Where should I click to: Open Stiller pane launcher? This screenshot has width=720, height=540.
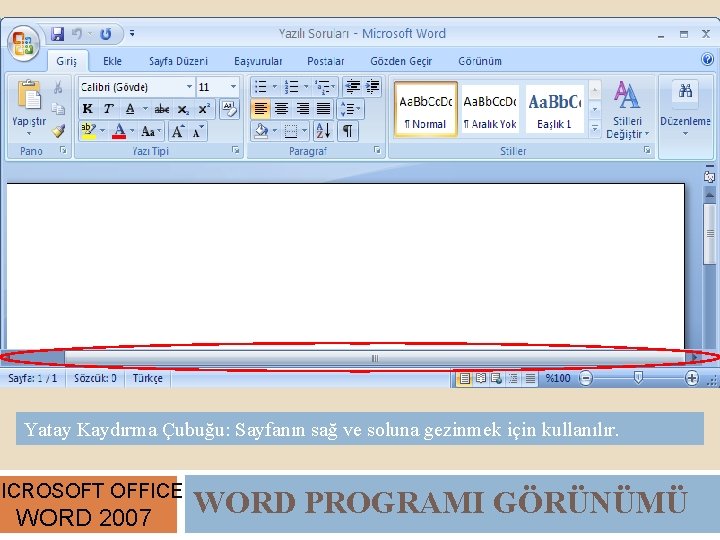click(x=647, y=150)
